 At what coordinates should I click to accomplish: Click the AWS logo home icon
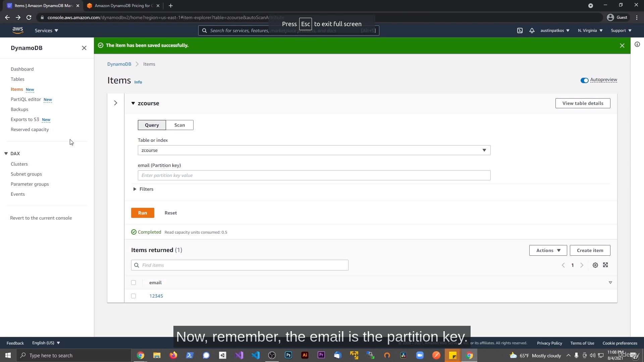(18, 31)
